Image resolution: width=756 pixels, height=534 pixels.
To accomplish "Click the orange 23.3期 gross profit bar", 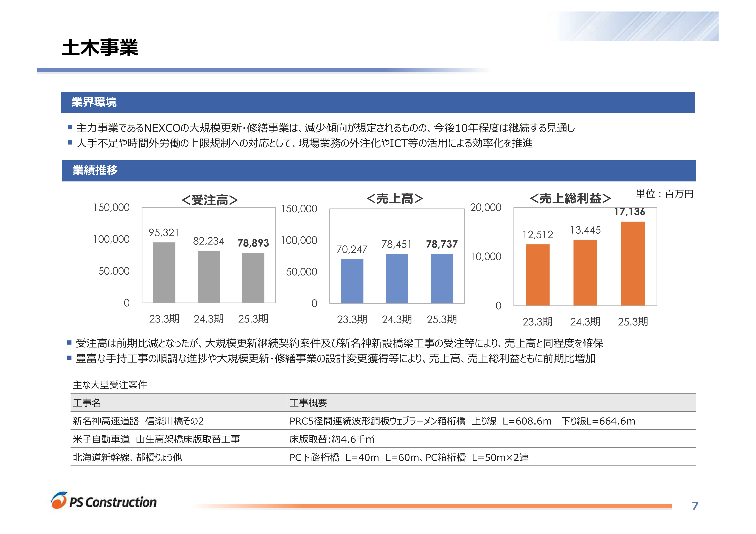I will (x=538, y=275).
